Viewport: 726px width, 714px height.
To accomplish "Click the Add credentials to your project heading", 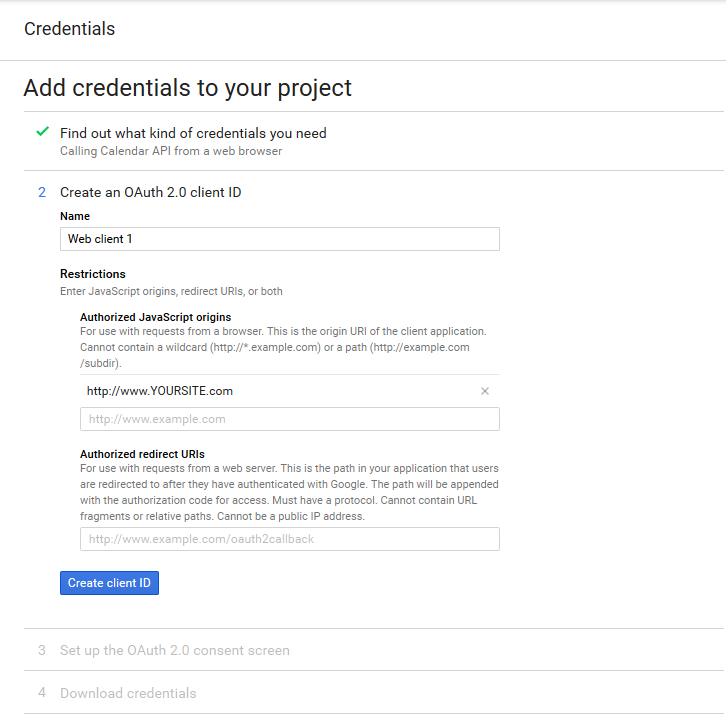I will click(x=188, y=88).
